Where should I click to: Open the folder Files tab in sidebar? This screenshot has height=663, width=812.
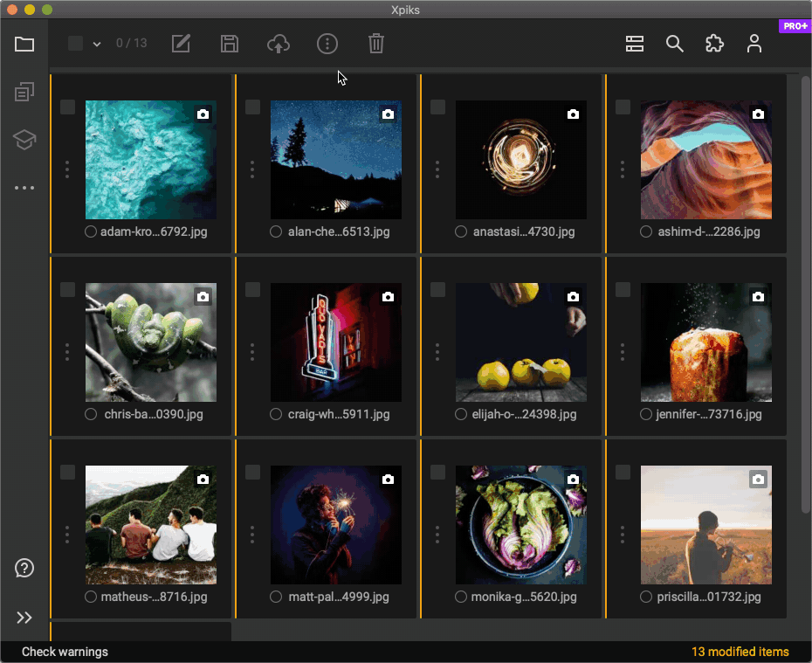24,44
